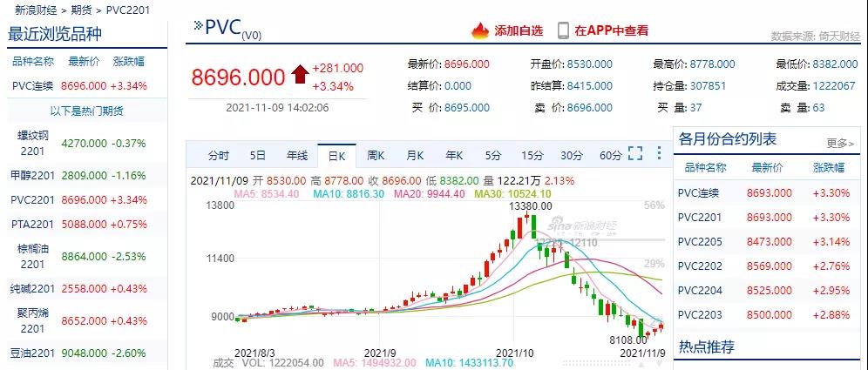The height and width of the screenshot is (370, 868).
Task: Switch to 月K chart tab
Action: 415,156
